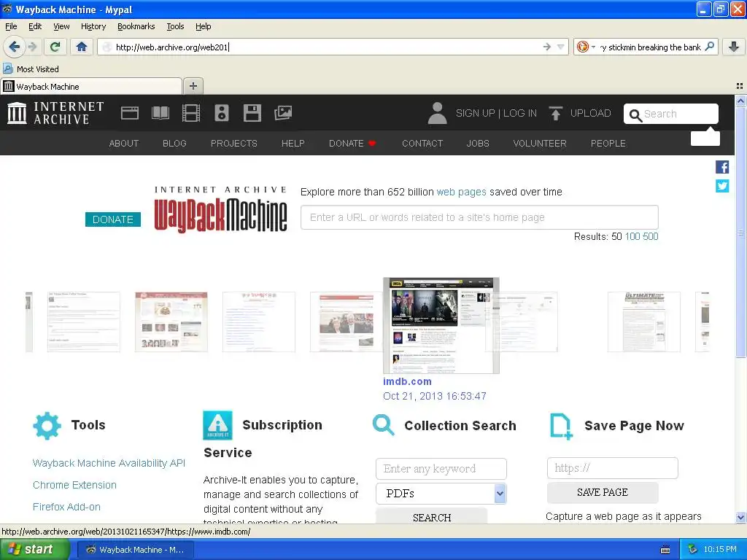
Task: Open the ABOUT navigation link
Action: point(124,144)
